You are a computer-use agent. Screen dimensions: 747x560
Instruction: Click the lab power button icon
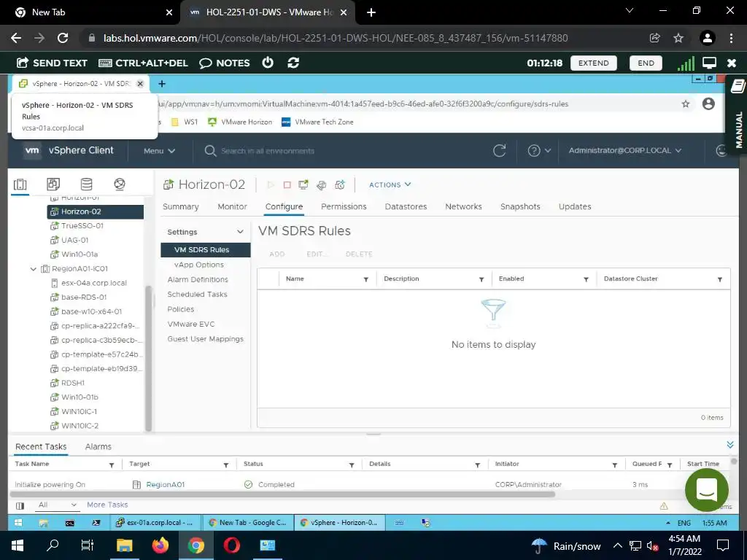coord(268,63)
